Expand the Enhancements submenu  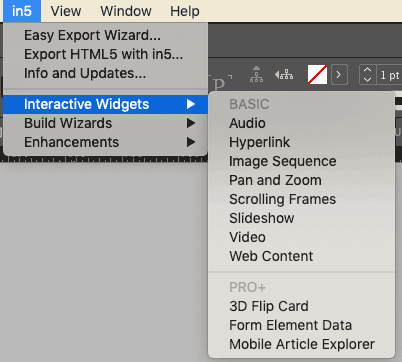tap(105, 142)
